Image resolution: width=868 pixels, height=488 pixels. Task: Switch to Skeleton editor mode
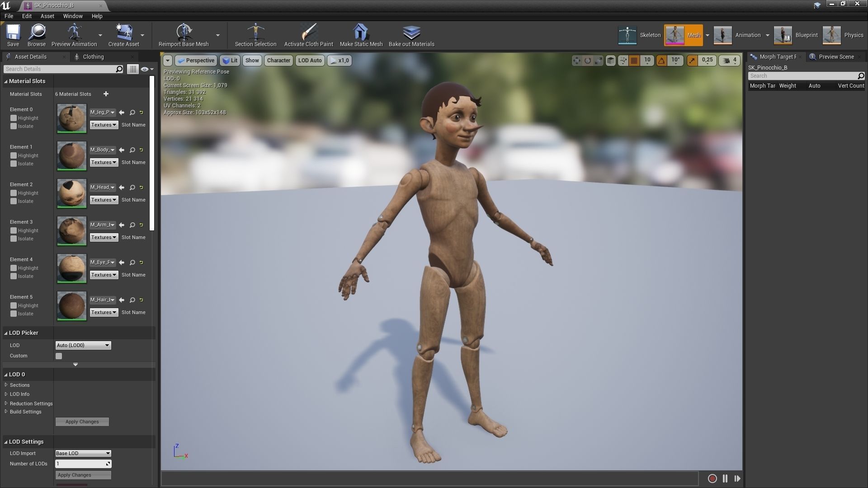coord(639,35)
